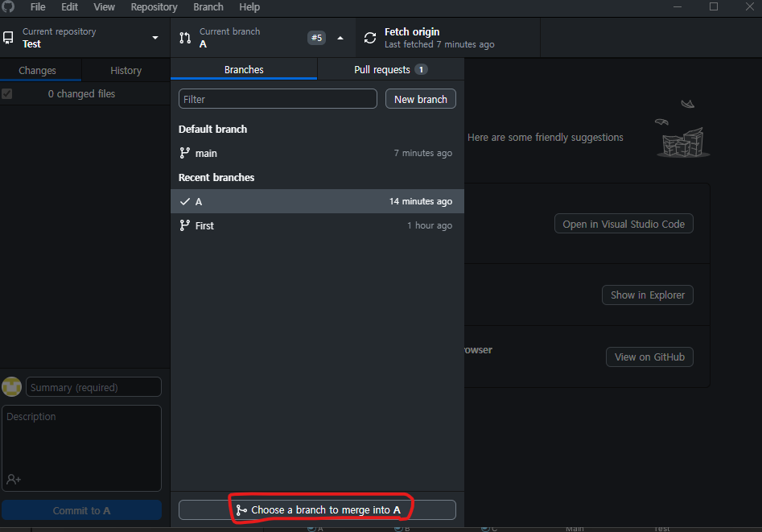Click the add co-authors icon

tap(14, 480)
